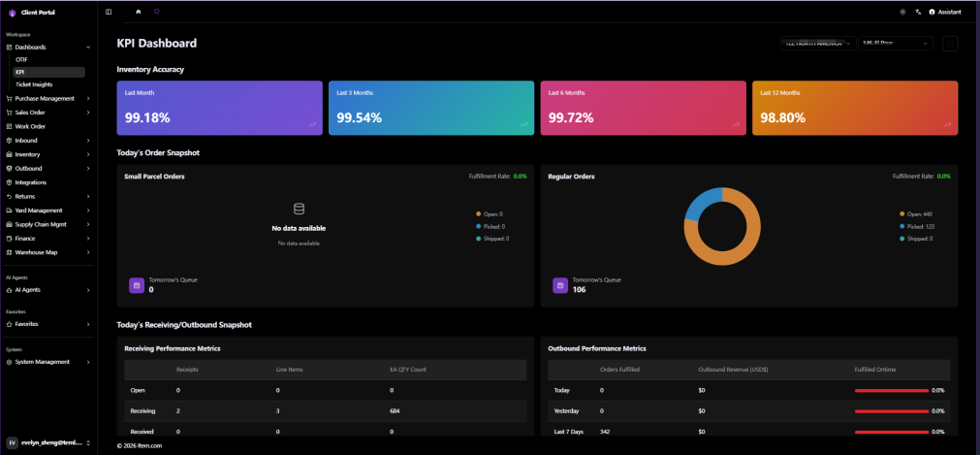Click the EA QTY Count column header
This screenshot has height=455, width=980.
(x=407, y=370)
